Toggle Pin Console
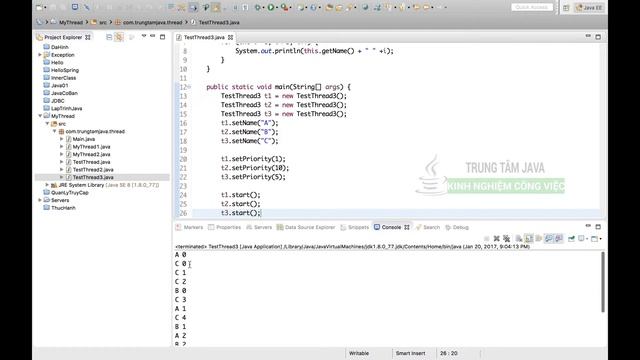Screen dimensions: 640x360 click(x=571, y=238)
